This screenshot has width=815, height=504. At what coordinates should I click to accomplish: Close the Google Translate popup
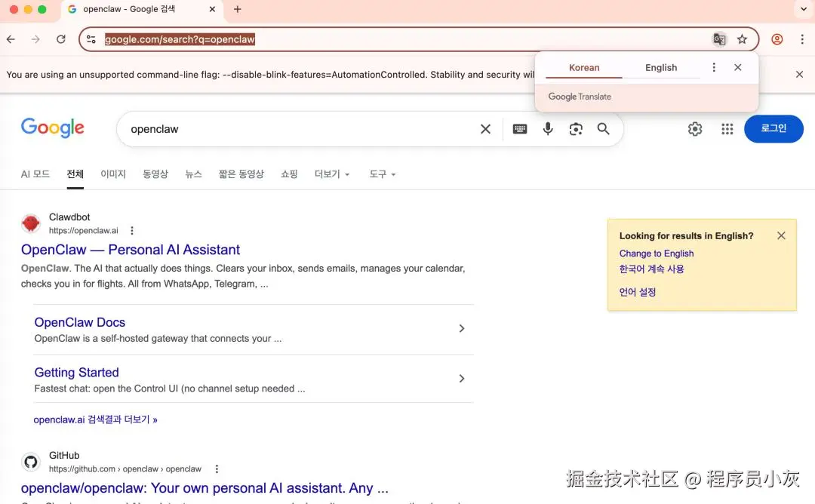point(737,67)
